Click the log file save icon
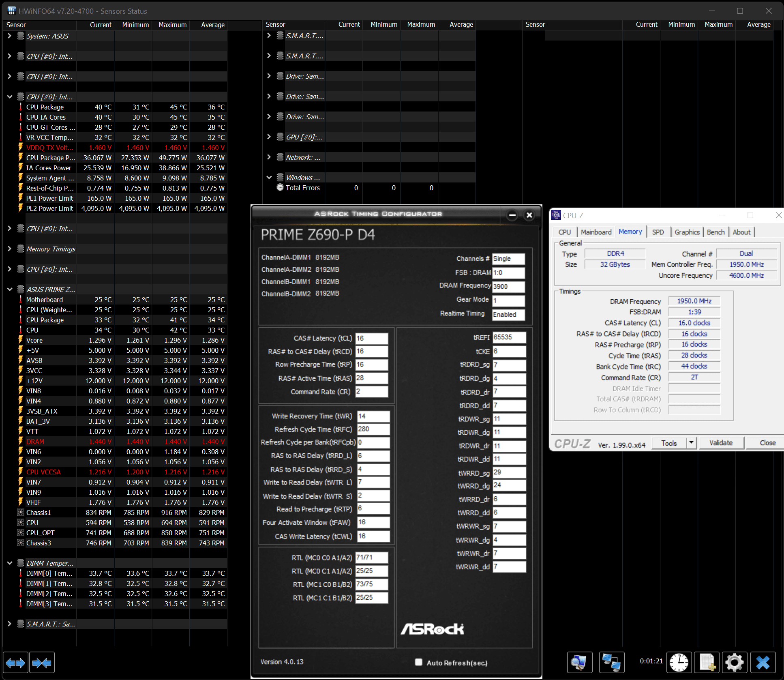This screenshot has height=680, width=784. click(707, 663)
